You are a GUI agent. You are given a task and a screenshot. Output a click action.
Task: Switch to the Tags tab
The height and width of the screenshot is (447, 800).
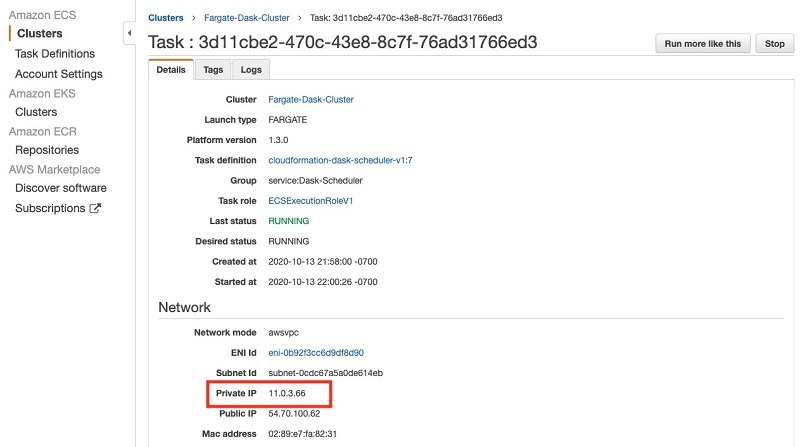213,70
